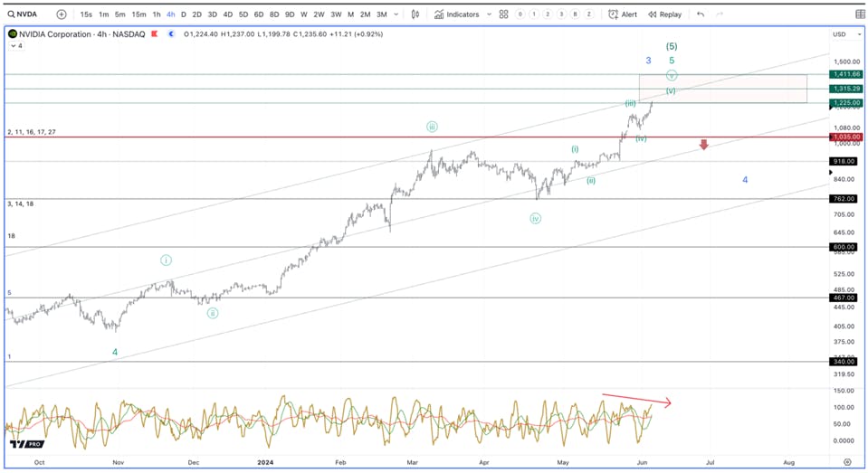
Task: Expand the timeframe list dropdown arrow
Action: pyautogui.click(x=396, y=14)
